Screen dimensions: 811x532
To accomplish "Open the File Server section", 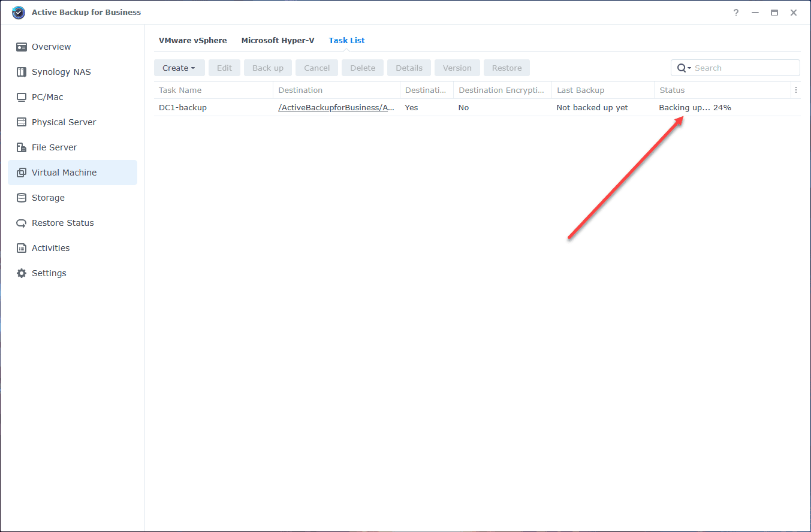I will (x=73, y=147).
